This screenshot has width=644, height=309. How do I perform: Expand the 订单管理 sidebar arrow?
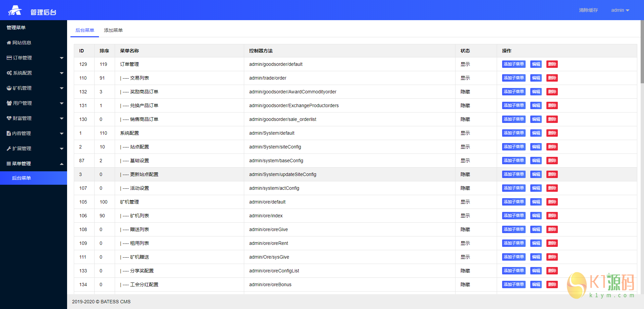pos(62,58)
